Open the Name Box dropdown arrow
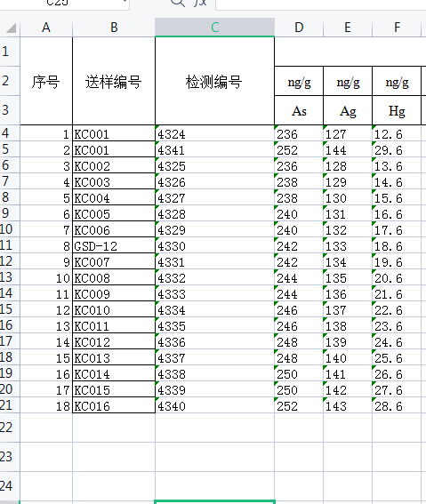 [x=125, y=2]
